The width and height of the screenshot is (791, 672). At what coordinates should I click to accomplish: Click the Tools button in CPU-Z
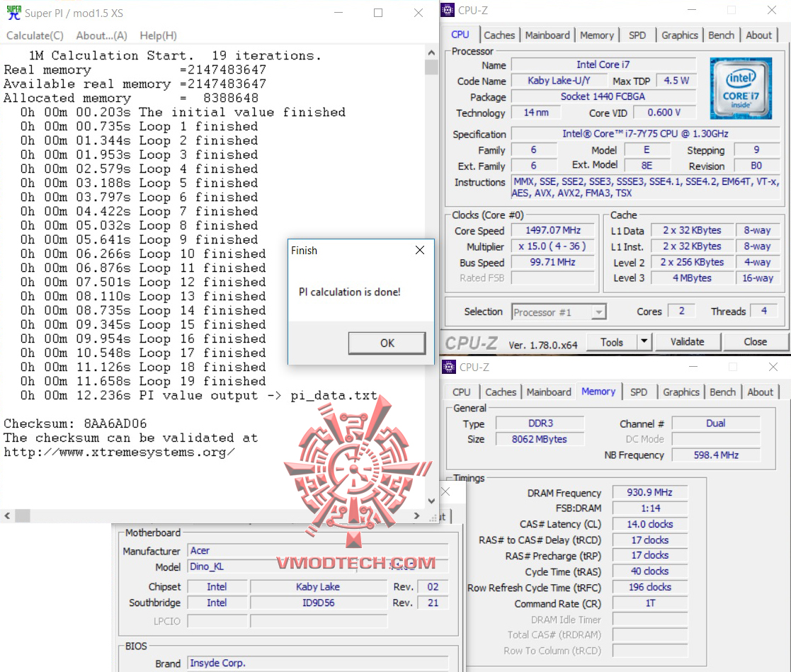click(611, 342)
